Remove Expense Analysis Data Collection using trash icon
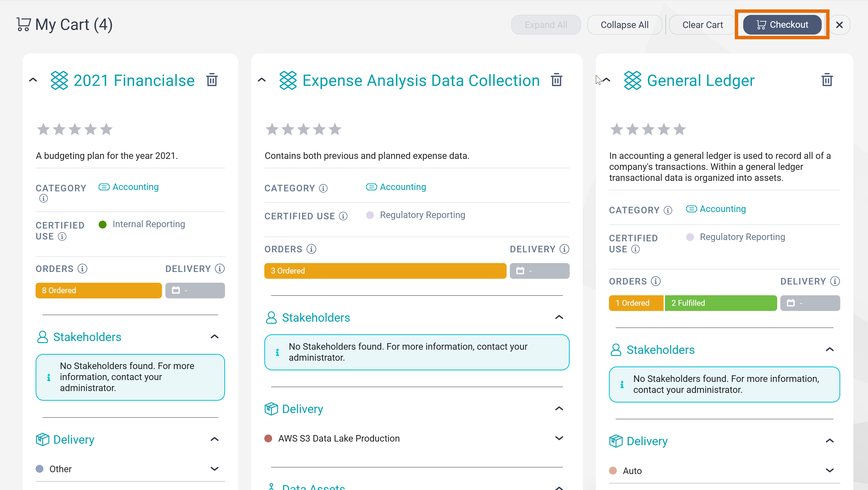Image resolution: width=868 pixels, height=490 pixels. (x=557, y=80)
